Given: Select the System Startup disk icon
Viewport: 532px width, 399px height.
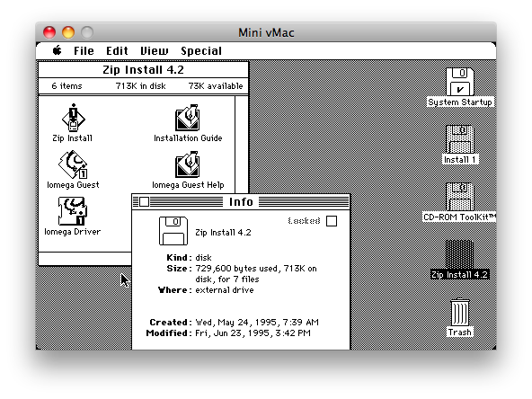Looking at the screenshot, I should pos(460,82).
